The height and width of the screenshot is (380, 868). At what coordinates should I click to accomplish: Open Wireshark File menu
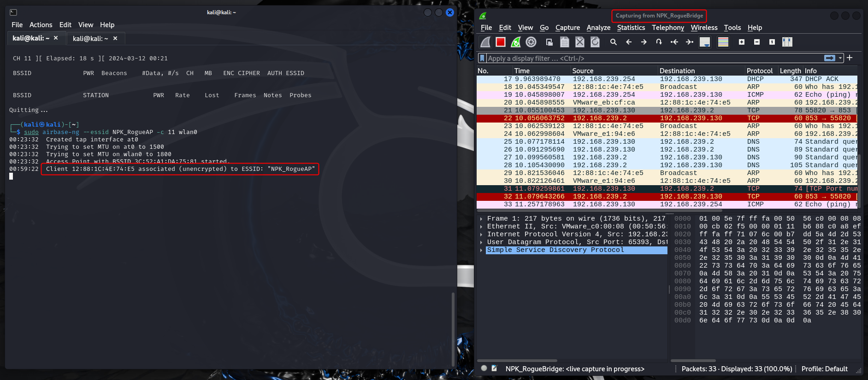pyautogui.click(x=486, y=28)
